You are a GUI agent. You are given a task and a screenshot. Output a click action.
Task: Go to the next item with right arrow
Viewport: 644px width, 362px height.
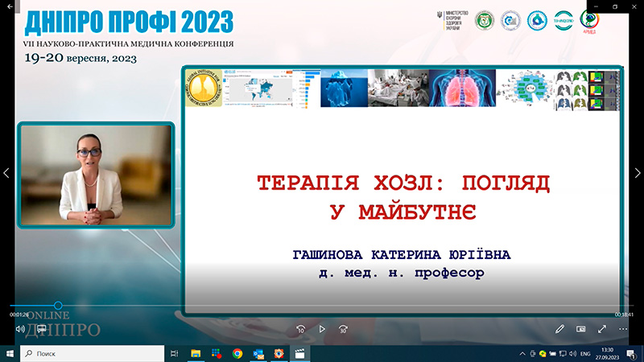coord(637,173)
